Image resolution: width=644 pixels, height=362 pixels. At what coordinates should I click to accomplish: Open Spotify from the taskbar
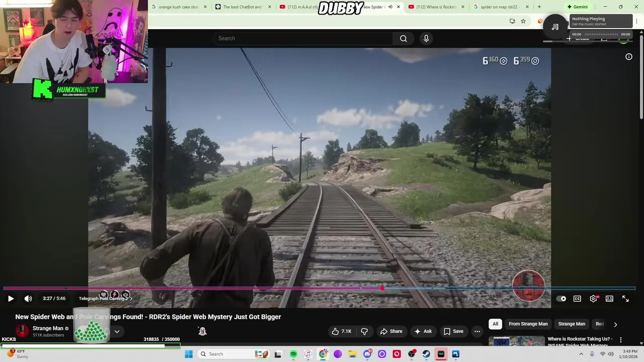[x=293, y=354]
